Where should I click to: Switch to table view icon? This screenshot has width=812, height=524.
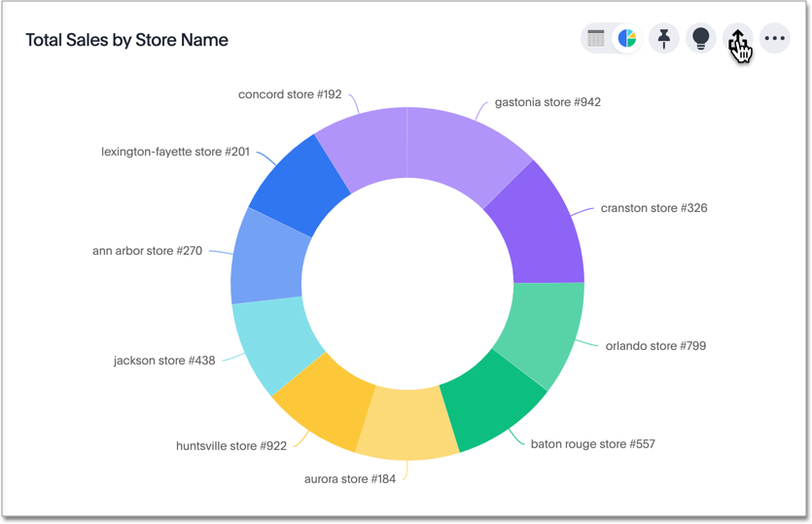[x=596, y=39]
